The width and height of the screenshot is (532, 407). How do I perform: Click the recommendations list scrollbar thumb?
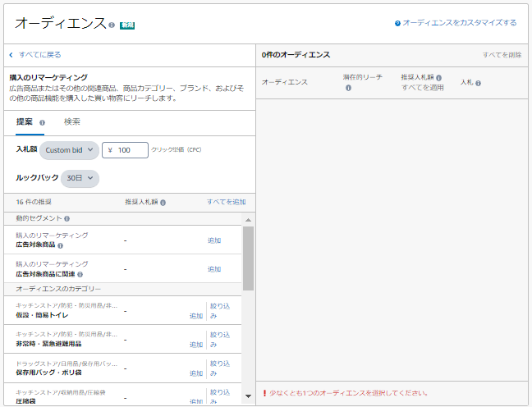[x=249, y=258]
